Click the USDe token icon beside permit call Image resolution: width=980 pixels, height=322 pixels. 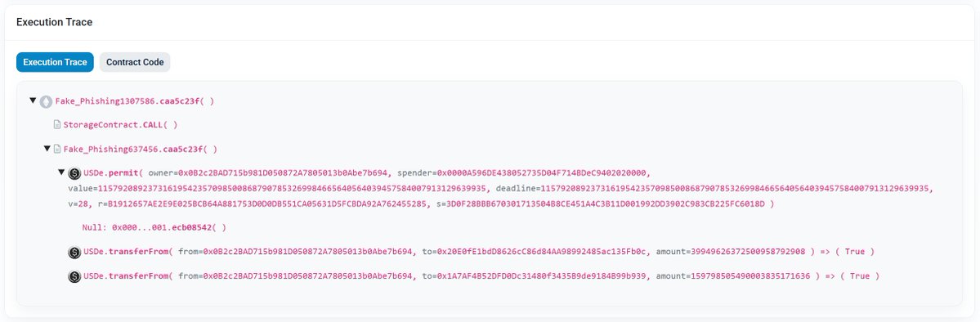pyautogui.click(x=74, y=173)
